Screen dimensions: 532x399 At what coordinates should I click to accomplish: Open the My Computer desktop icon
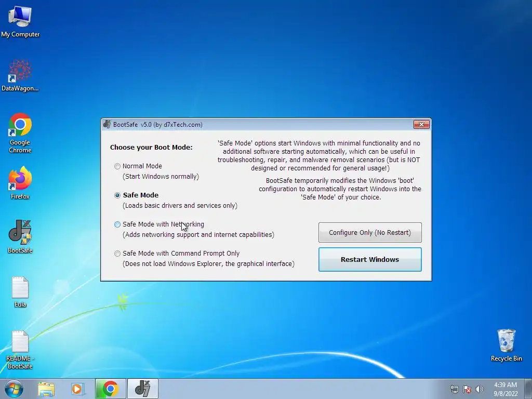tap(20, 21)
